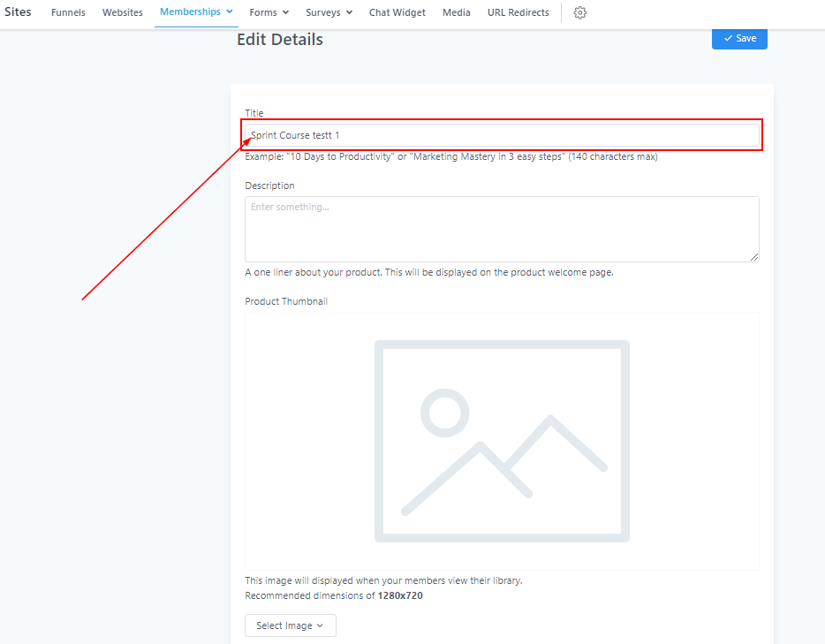Image resolution: width=825 pixels, height=644 pixels.
Task: Click the Sites heading in navbar
Action: pyautogui.click(x=16, y=12)
